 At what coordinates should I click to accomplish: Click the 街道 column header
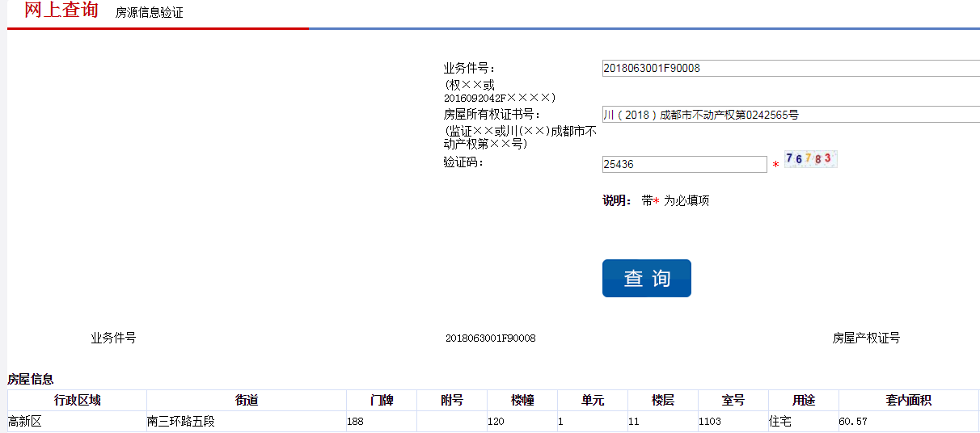[246, 401]
